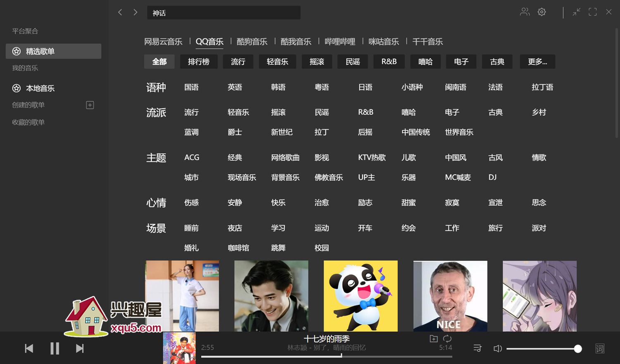Select the QQ音乐 tab
Image resolution: width=620 pixels, height=364 pixels.
pyautogui.click(x=210, y=42)
